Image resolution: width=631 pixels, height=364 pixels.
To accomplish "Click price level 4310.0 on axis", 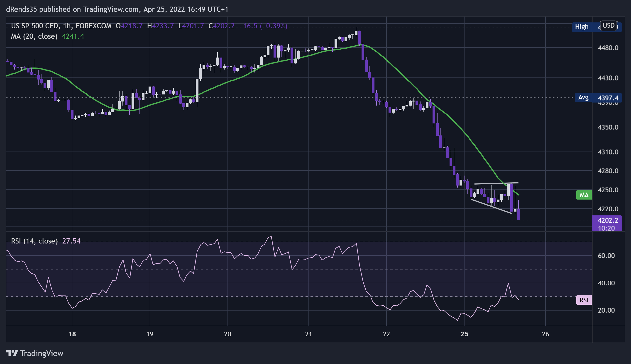I will point(608,152).
